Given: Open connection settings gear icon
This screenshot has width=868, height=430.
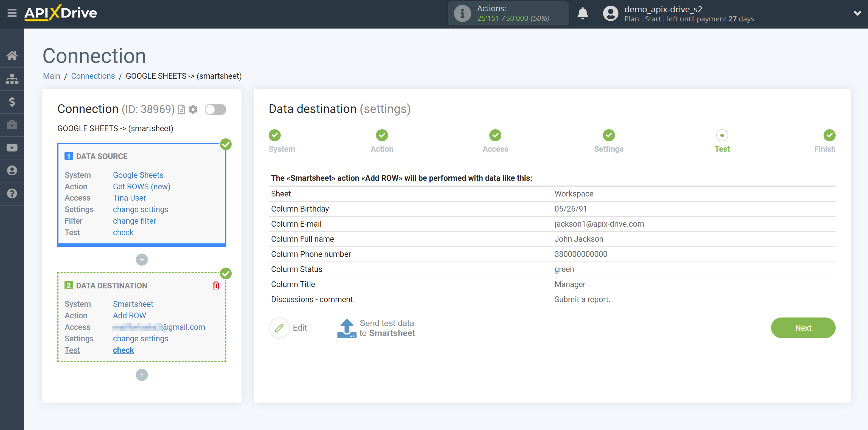Looking at the screenshot, I should point(193,109).
